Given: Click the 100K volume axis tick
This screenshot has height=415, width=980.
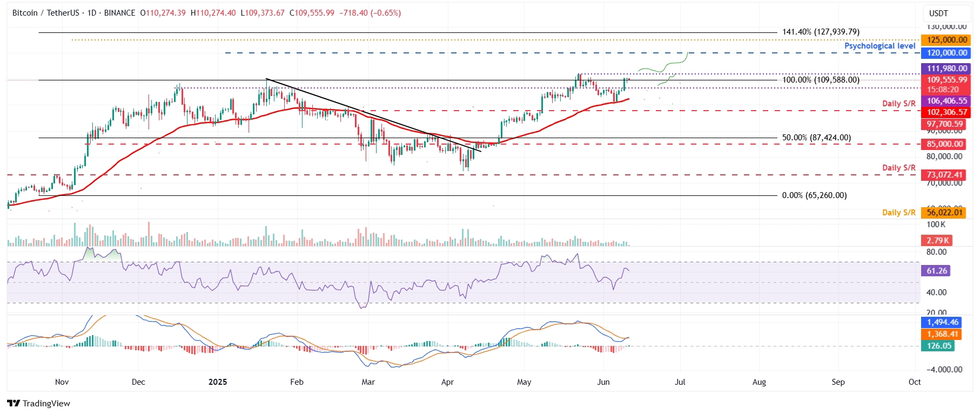Looking at the screenshot, I should tap(936, 224).
